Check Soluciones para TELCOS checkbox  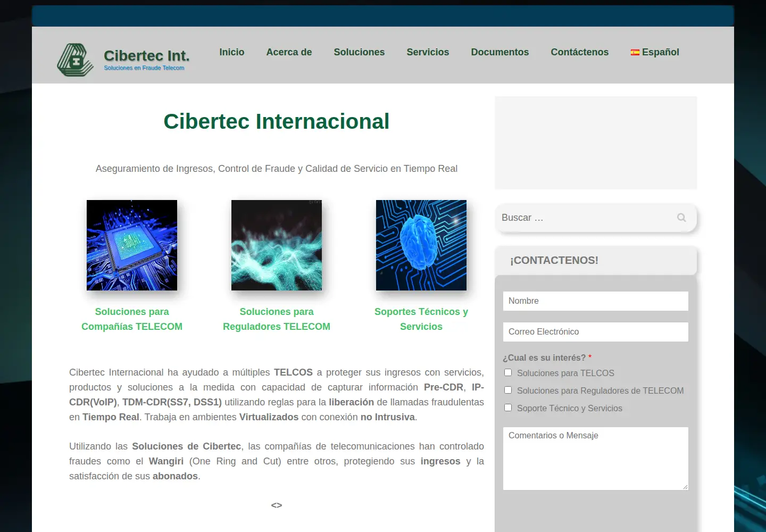point(508,372)
